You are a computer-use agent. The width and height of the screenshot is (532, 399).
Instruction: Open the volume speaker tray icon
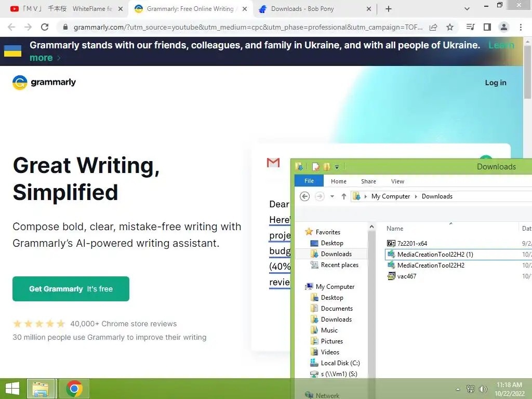coord(483,389)
